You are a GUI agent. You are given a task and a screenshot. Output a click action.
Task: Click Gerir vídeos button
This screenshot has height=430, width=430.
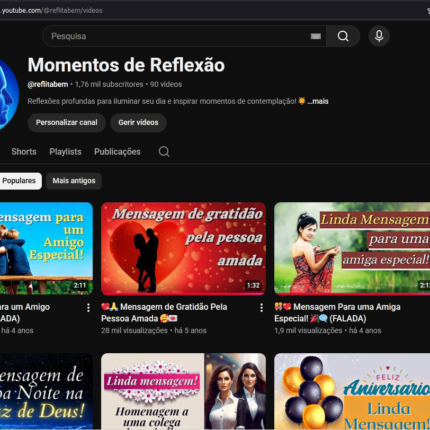(x=138, y=123)
